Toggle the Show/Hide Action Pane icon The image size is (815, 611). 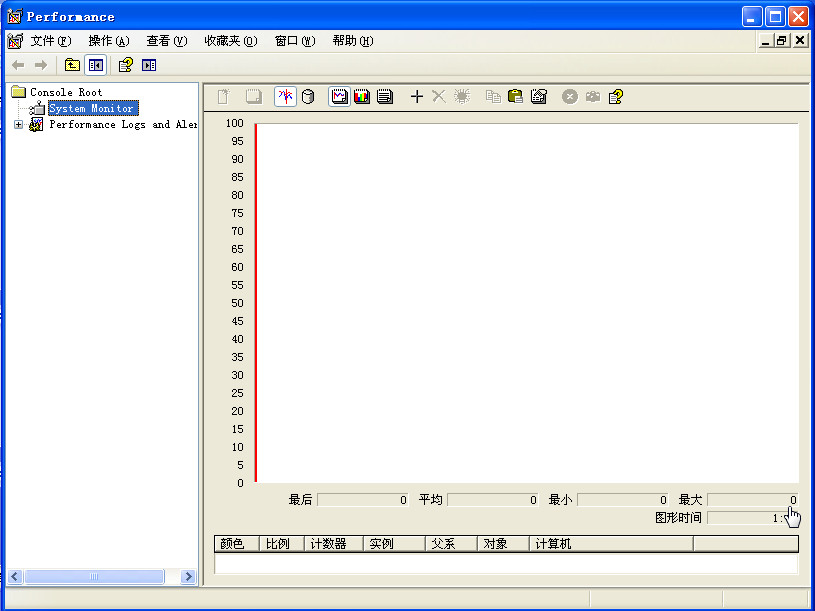[149, 65]
